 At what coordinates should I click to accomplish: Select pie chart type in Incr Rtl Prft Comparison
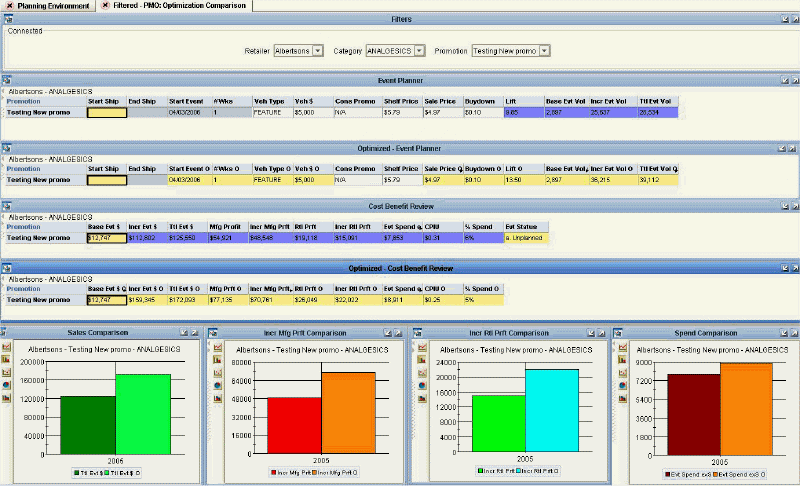[x=422, y=386]
